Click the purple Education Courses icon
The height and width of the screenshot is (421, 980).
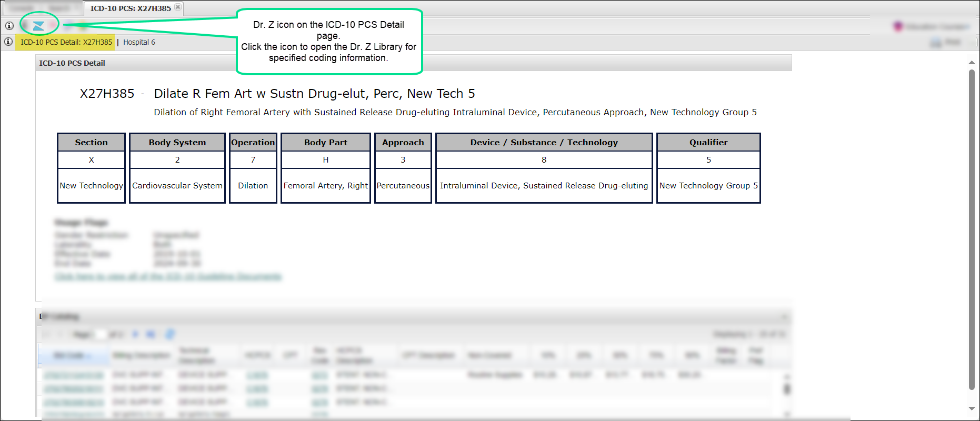tap(898, 26)
